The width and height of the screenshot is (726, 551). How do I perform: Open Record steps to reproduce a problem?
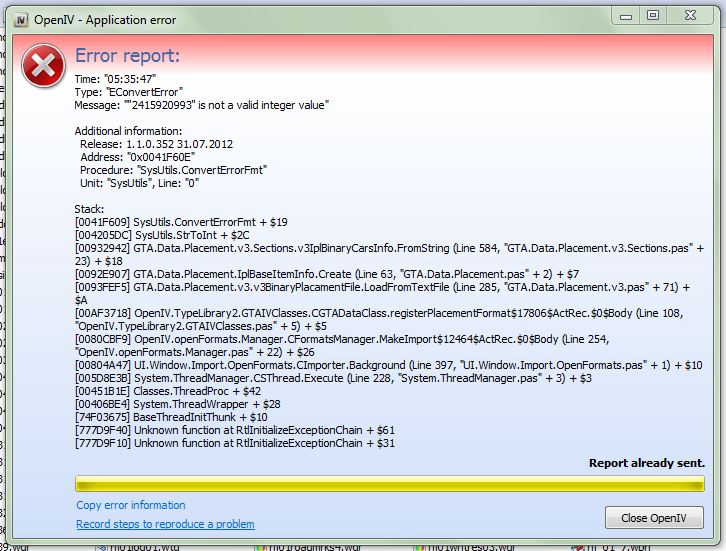[x=165, y=524]
